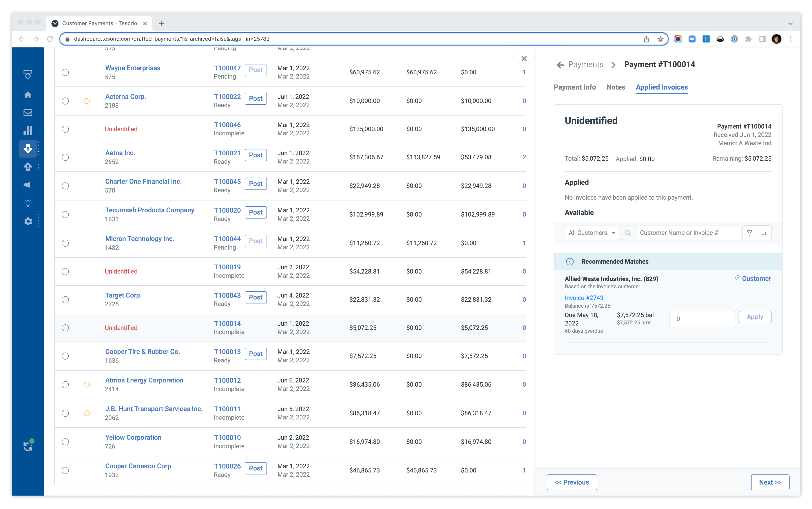Open the home icon in sidebar
The image size is (812, 509).
[x=28, y=95]
